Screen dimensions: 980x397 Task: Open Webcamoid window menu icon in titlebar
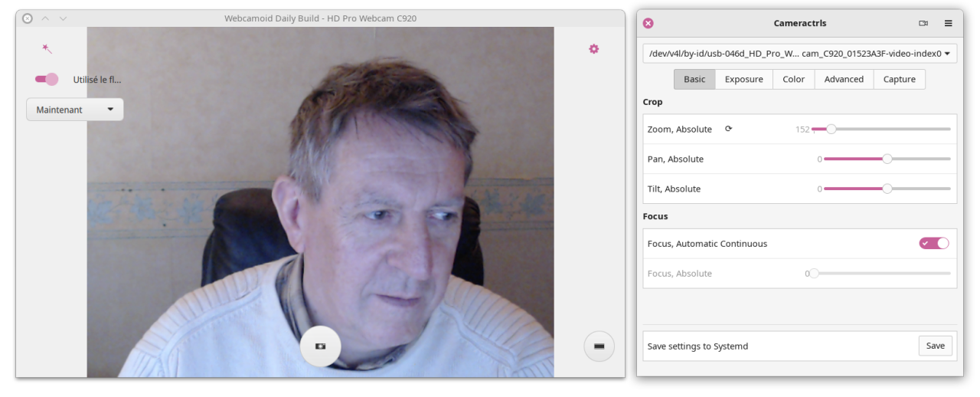tap(28, 18)
